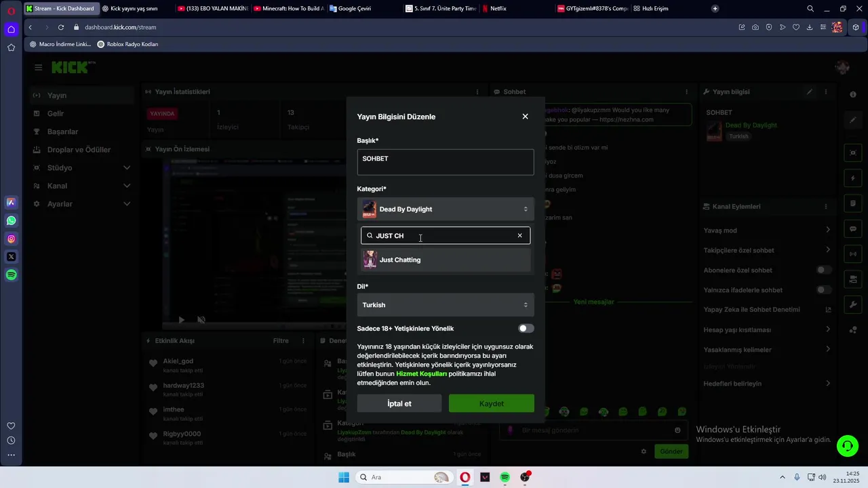Click the İptal et button
Viewport: 868px width, 488px height.
(399, 403)
